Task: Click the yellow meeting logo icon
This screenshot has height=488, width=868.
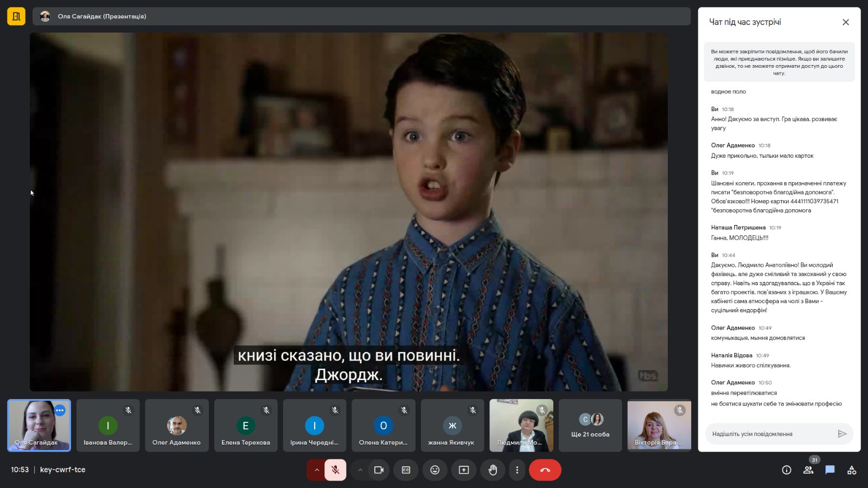Action: [x=16, y=16]
